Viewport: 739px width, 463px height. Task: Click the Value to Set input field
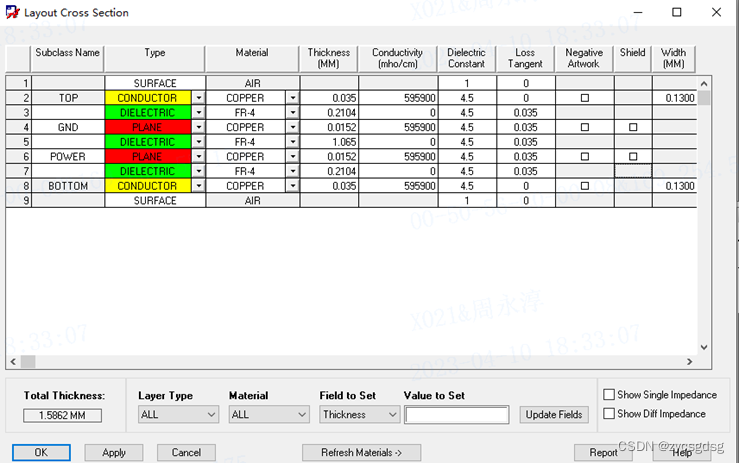456,415
